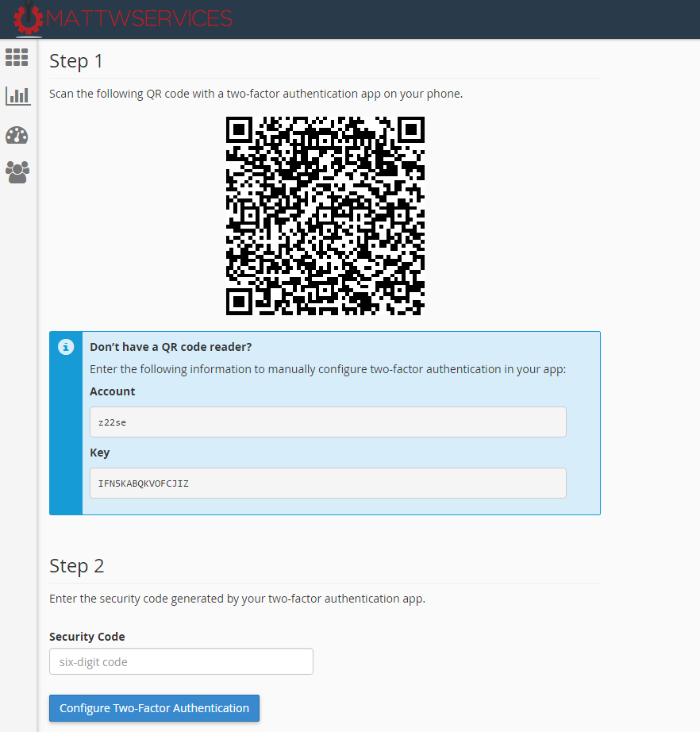Viewport: 700px width, 732px height.
Task: Click the QR code image
Action: click(x=325, y=216)
